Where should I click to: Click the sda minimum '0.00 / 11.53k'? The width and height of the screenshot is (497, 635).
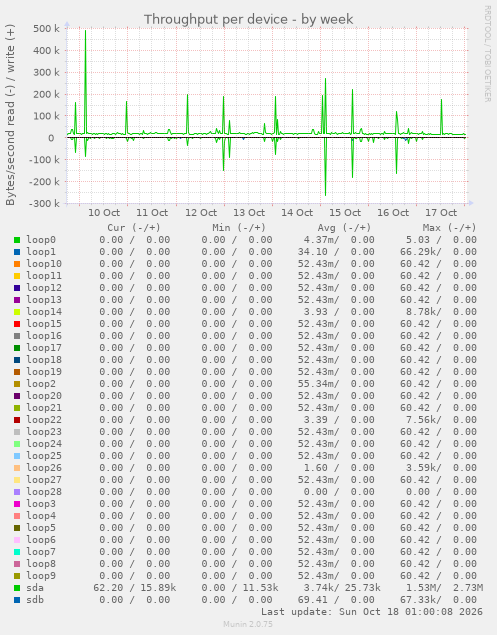pyautogui.click(x=240, y=588)
